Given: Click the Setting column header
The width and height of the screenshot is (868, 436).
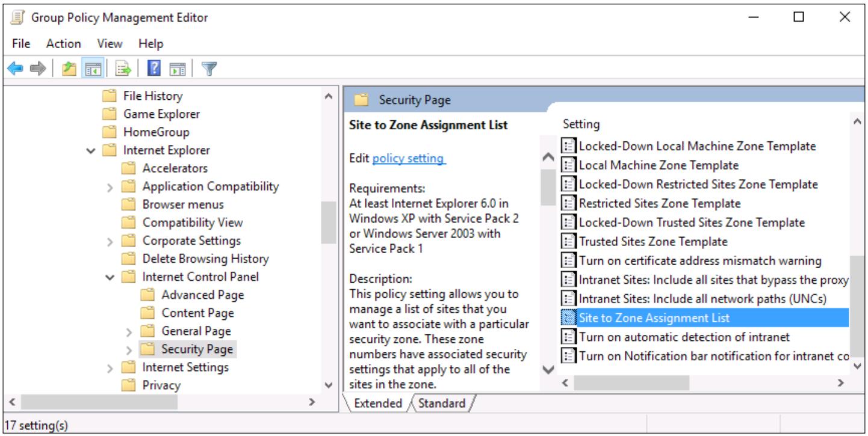Looking at the screenshot, I should 581,124.
